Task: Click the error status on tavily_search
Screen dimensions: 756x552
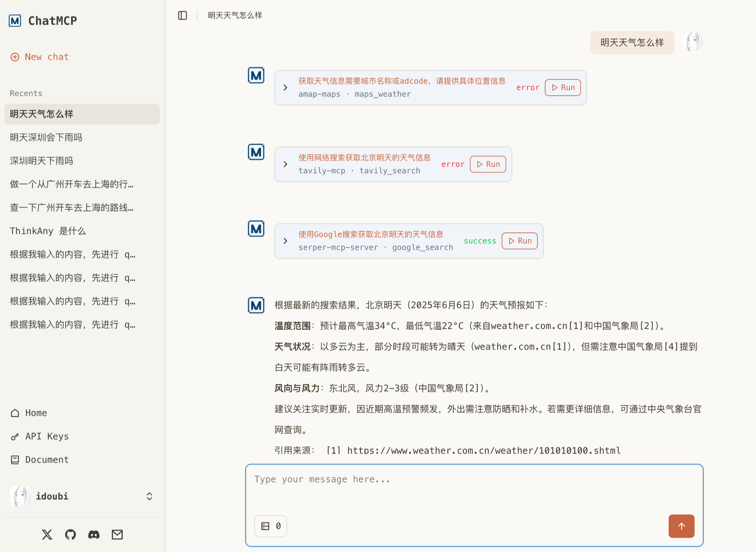Action: [x=453, y=164]
